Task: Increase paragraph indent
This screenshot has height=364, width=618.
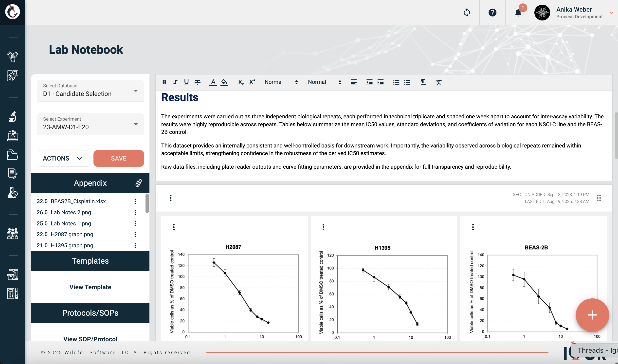Action: pyautogui.click(x=381, y=82)
